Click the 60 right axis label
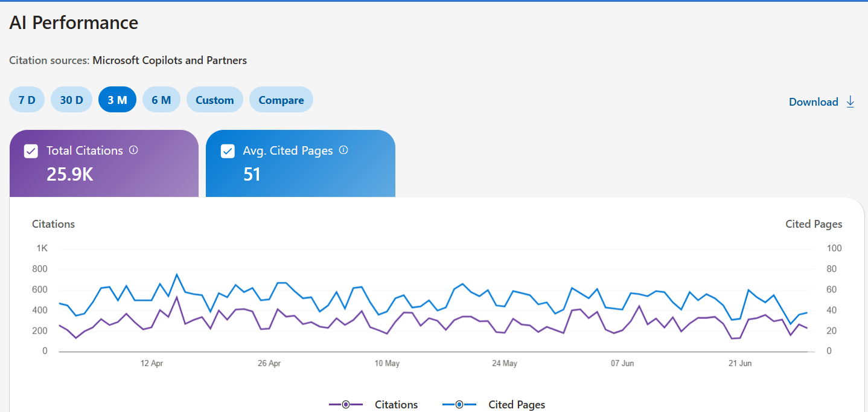Screen dimensions: 868x412 point(831,289)
